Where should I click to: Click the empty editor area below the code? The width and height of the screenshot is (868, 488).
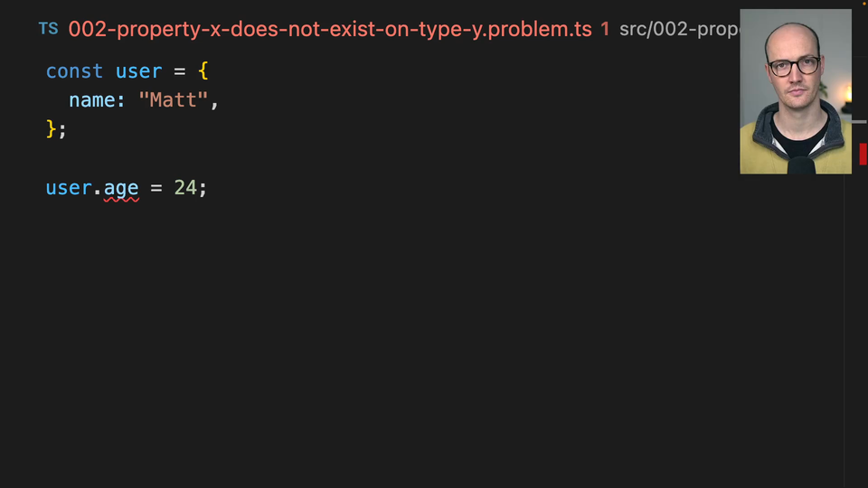[407, 343]
